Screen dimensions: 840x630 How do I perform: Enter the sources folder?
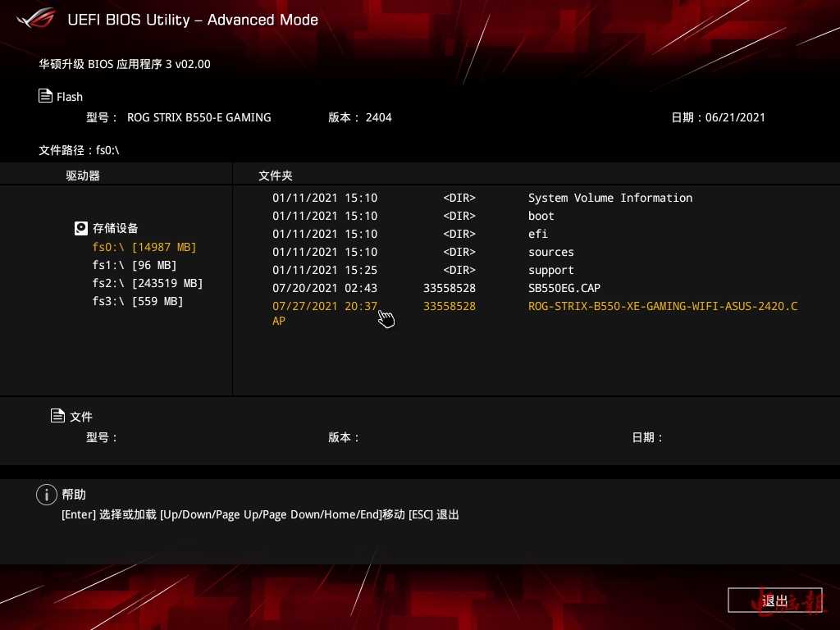[x=550, y=252]
